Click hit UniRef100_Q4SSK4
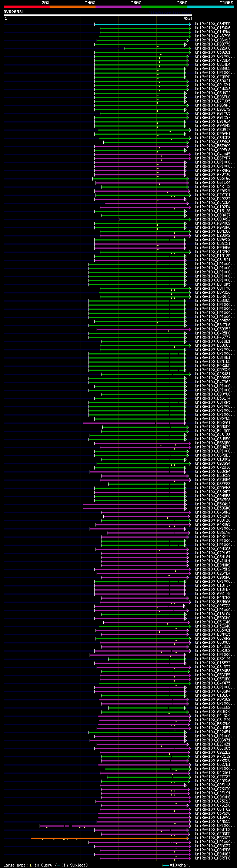 tap(213, 692)
